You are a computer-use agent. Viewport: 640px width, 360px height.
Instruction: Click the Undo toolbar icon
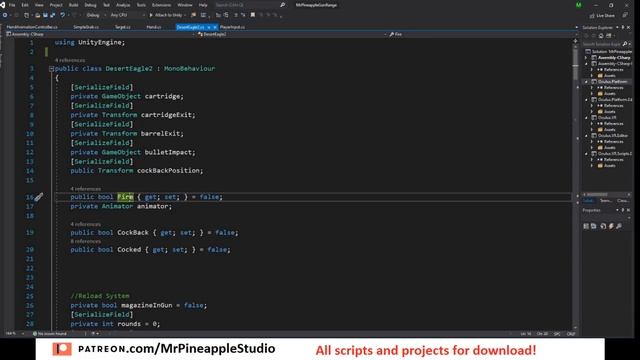[62, 15]
